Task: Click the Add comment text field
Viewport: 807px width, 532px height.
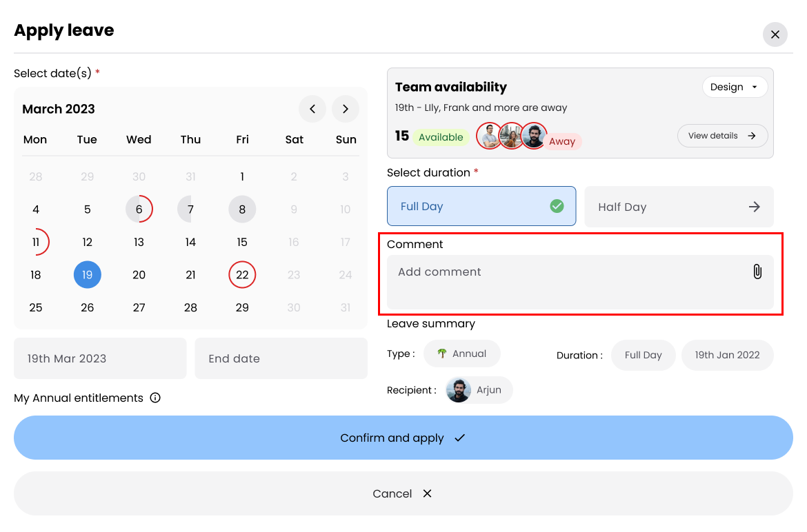Action: click(566, 281)
